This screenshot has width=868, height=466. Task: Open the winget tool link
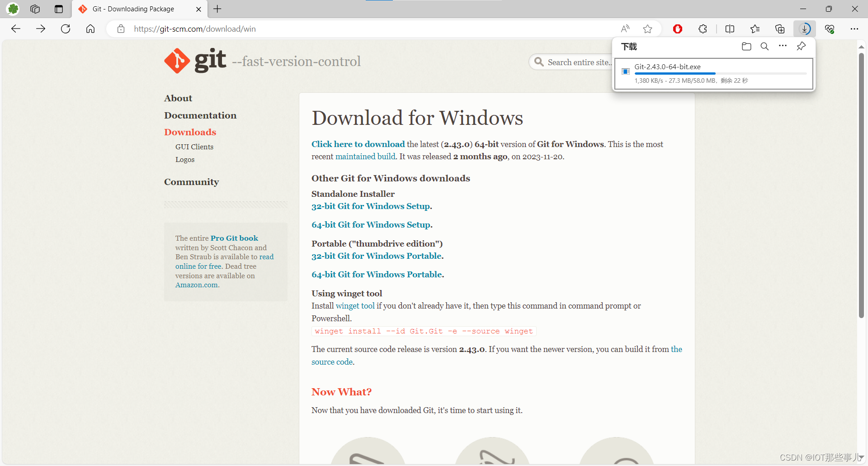[x=355, y=306]
